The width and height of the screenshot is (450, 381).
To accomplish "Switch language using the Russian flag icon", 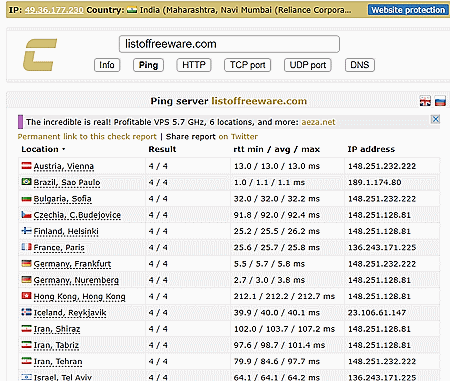I will pos(440,101).
